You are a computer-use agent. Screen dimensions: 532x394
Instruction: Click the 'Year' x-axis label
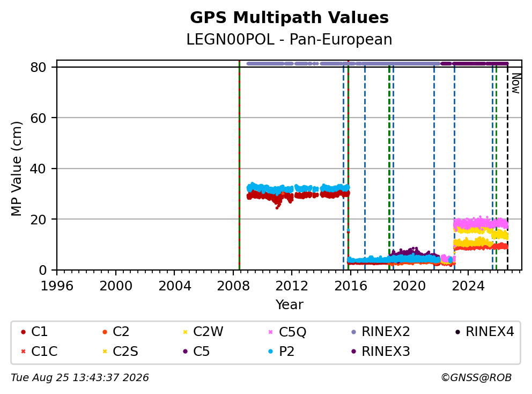coord(289,305)
